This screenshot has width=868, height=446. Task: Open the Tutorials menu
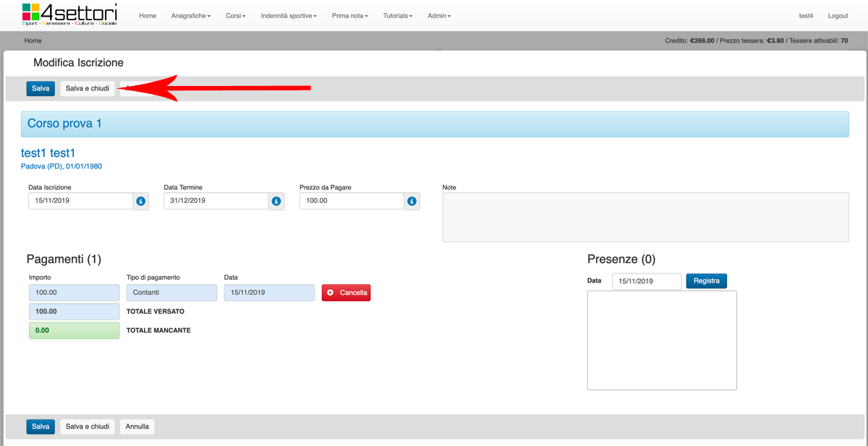pos(398,16)
